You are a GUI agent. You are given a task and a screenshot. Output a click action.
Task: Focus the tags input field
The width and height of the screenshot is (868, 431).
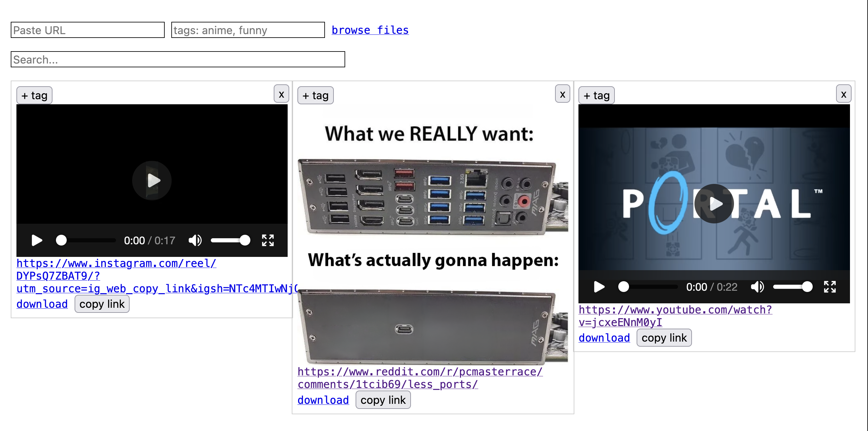248,30
